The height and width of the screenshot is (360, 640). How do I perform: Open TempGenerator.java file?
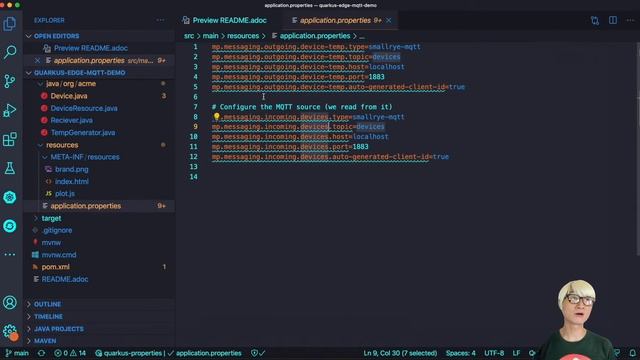coord(82,133)
